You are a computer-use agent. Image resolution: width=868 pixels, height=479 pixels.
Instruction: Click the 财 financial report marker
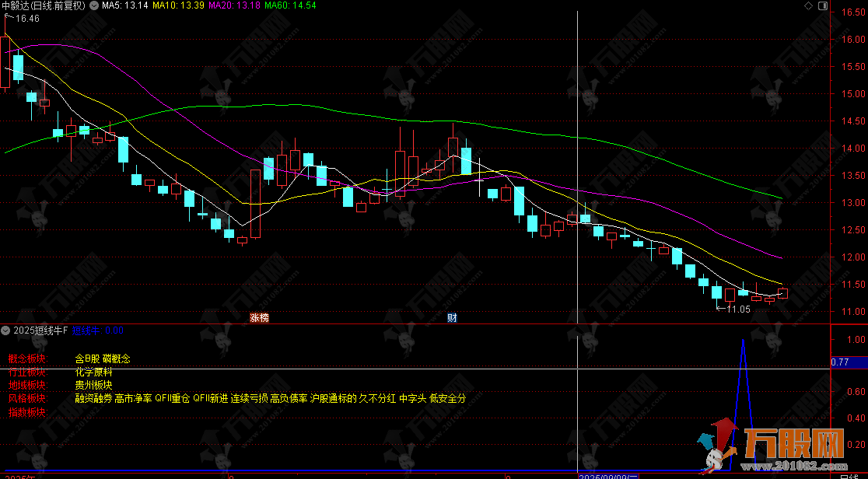point(451,317)
